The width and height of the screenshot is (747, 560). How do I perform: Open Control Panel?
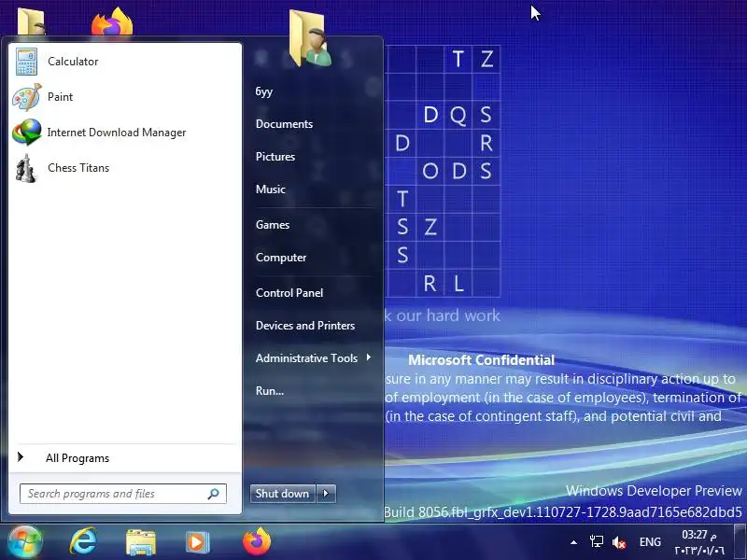(289, 293)
